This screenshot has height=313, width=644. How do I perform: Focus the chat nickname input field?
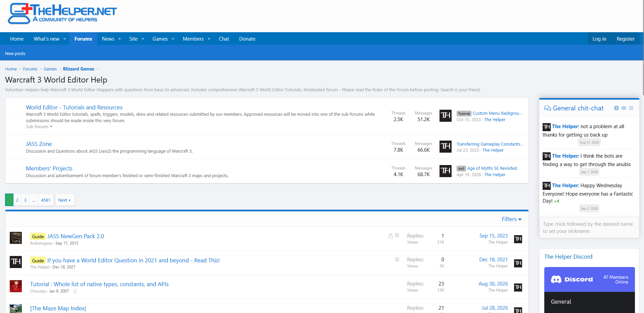(589, 227)
